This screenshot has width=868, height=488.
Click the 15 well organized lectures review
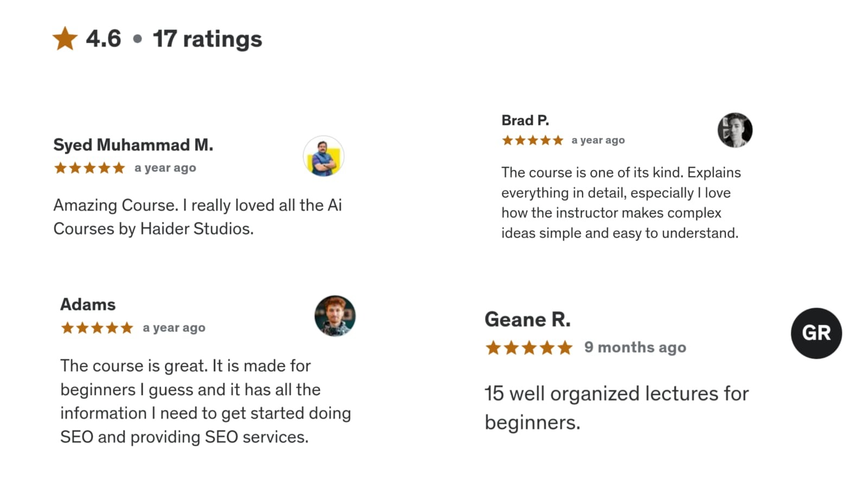pos(616,408)
